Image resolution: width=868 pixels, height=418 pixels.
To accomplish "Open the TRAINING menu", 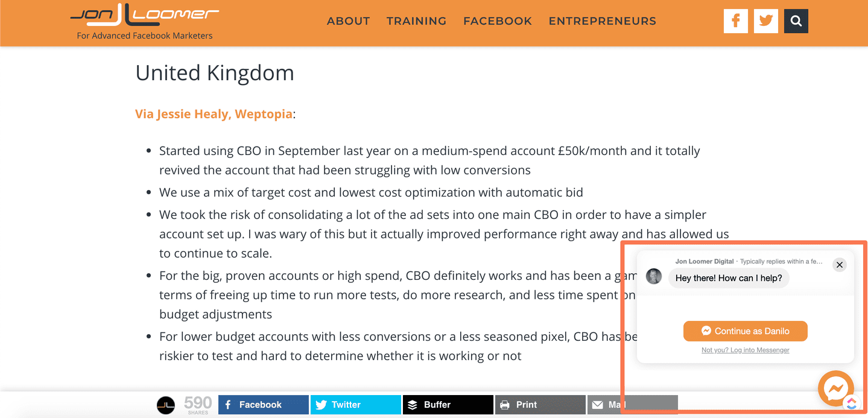I will click(416, 21).
